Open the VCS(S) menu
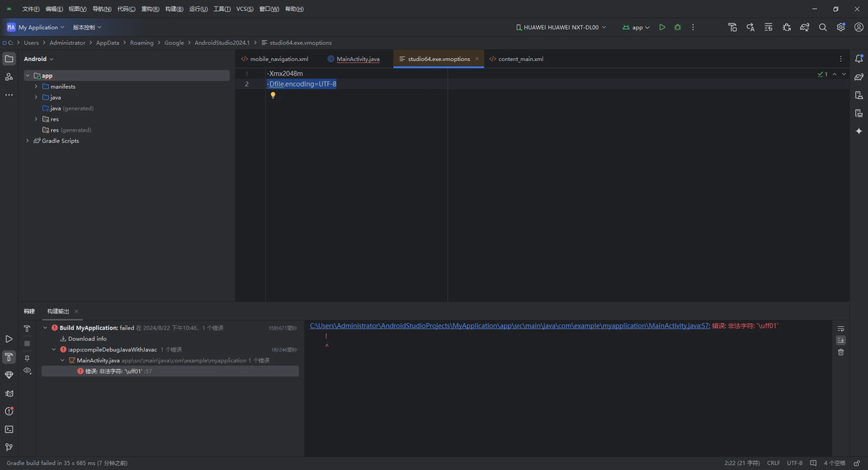This screenshot has width=868, height=470. 245,9
